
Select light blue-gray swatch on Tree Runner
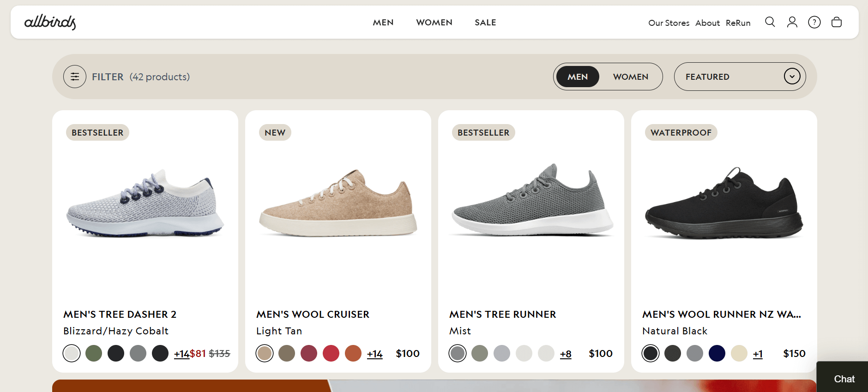[x=502, y=353]
